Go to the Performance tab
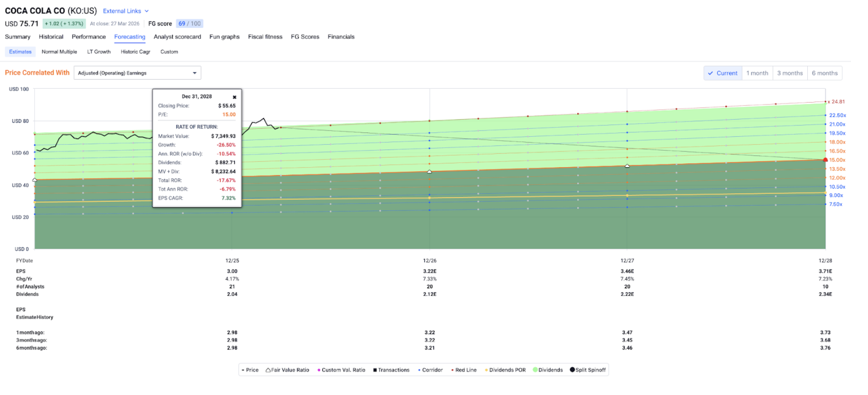Screen dimensions: 868x395 89,37
